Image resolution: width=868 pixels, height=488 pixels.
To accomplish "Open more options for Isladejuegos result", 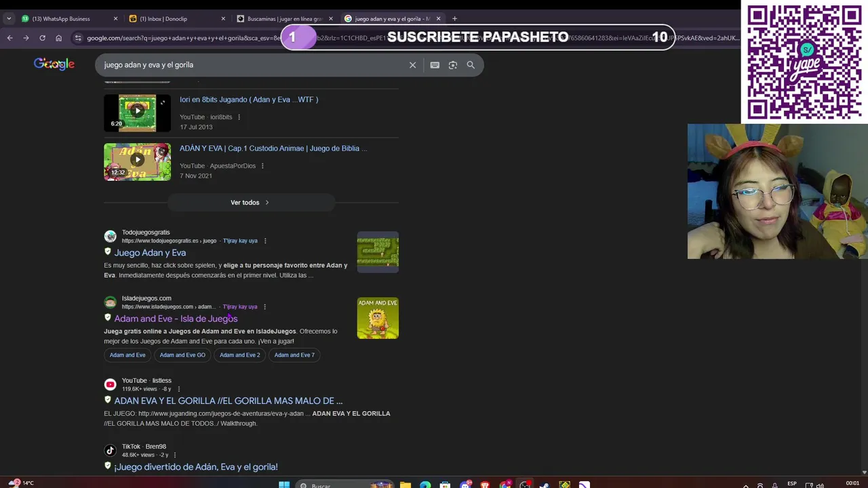I will [x=264, y=306].
